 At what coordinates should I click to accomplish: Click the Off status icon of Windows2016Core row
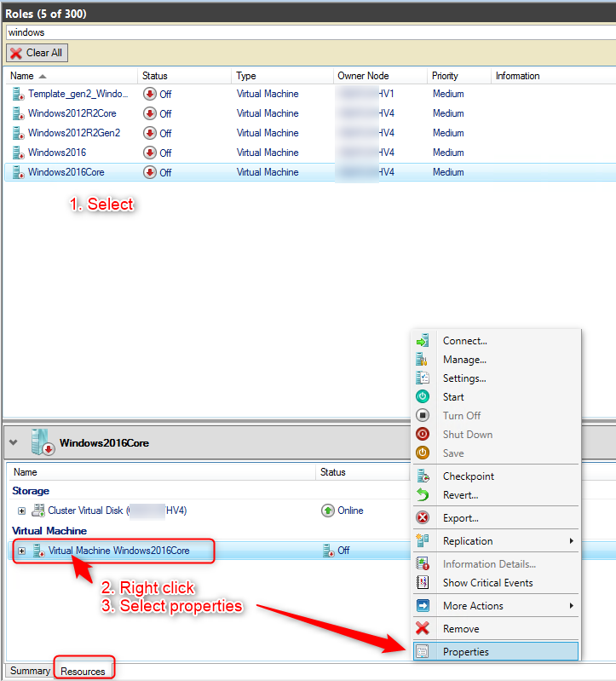[150, 172]
